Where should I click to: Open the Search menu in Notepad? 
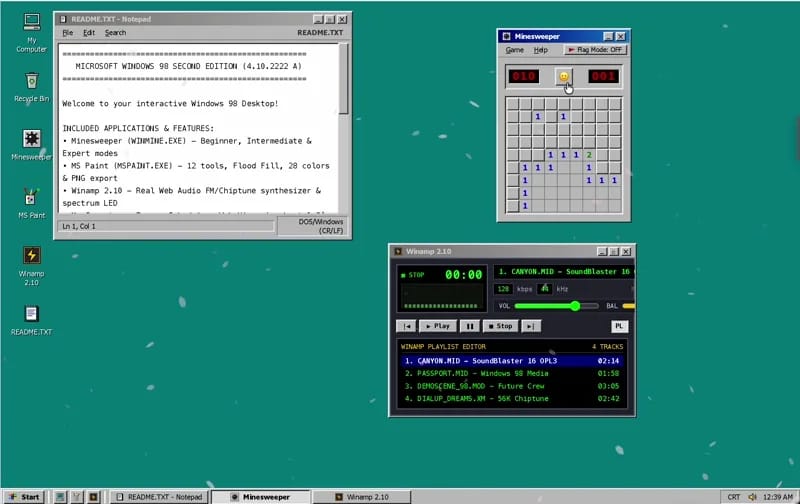tap(115, 33)
